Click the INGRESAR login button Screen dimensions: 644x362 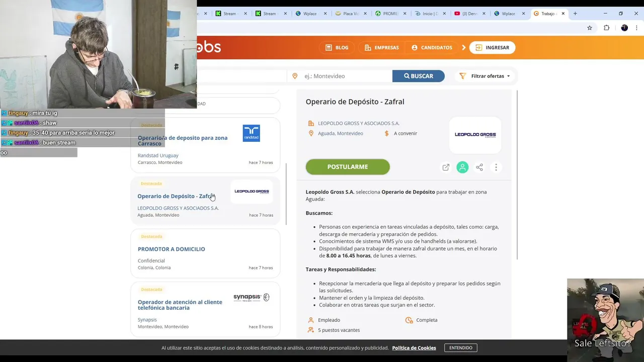[492, 47]
